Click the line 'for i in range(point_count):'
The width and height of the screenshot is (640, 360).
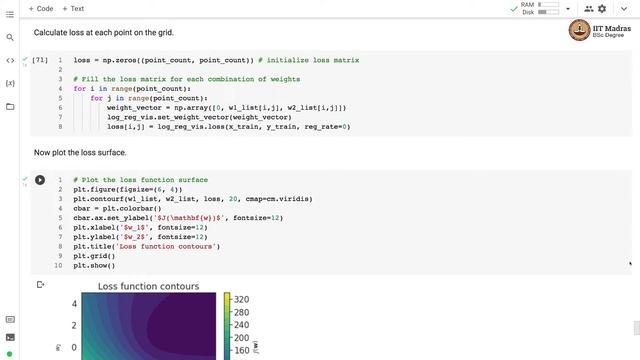coord(132,89)
